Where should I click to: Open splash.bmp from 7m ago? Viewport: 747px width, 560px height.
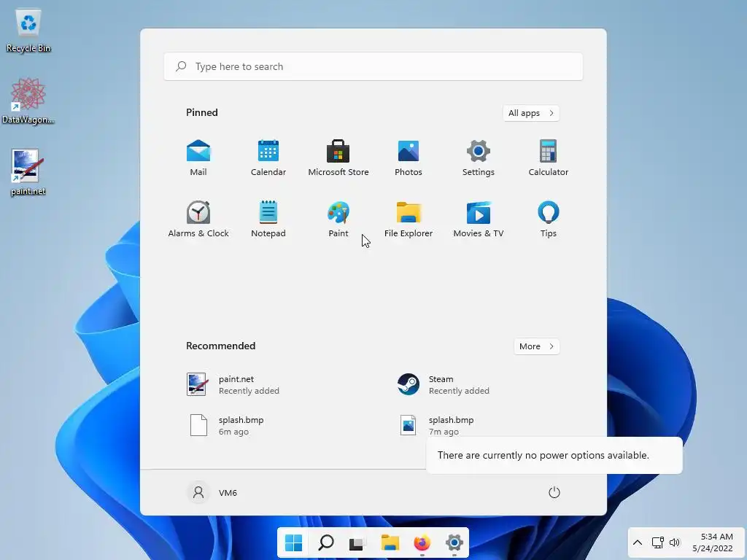(x=438, y=425)
